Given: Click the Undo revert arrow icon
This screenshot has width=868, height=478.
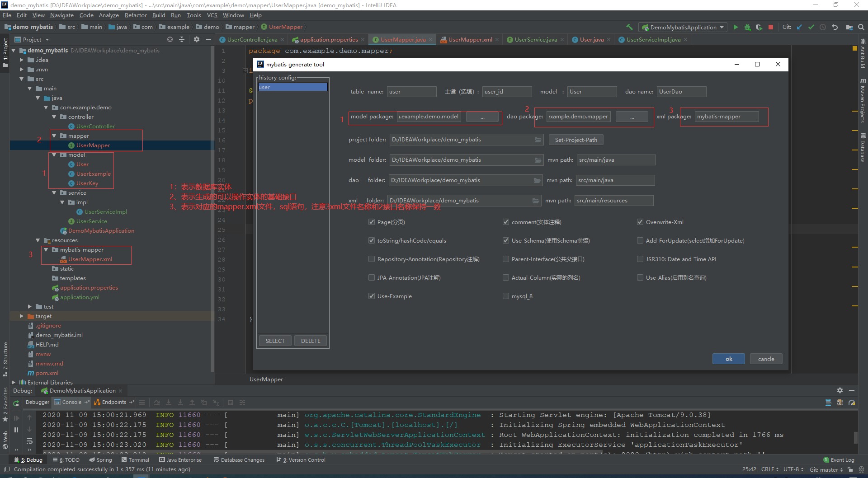Looking at the screenshot, I should [x=835, y=27].
